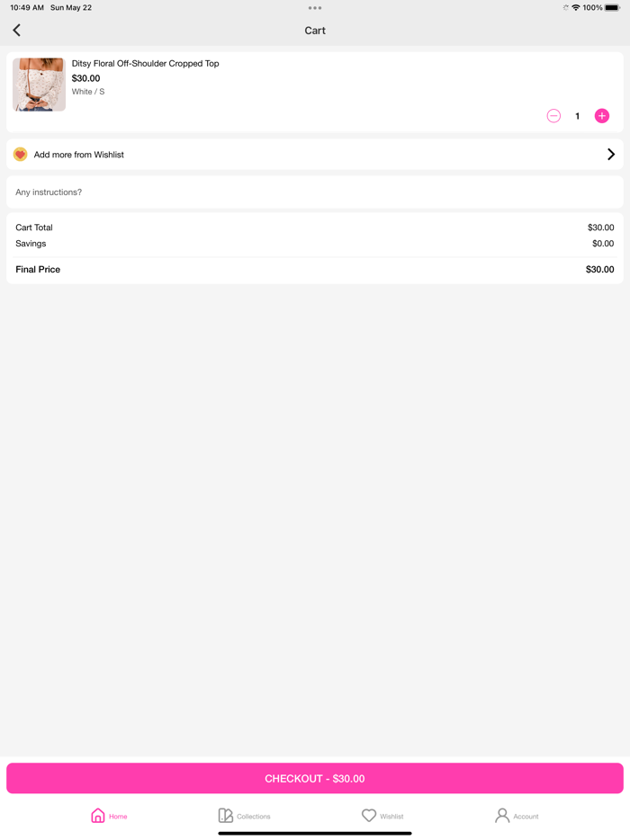Tap the White / S variant text
The image size is (630, 840).
pos(88,92)
